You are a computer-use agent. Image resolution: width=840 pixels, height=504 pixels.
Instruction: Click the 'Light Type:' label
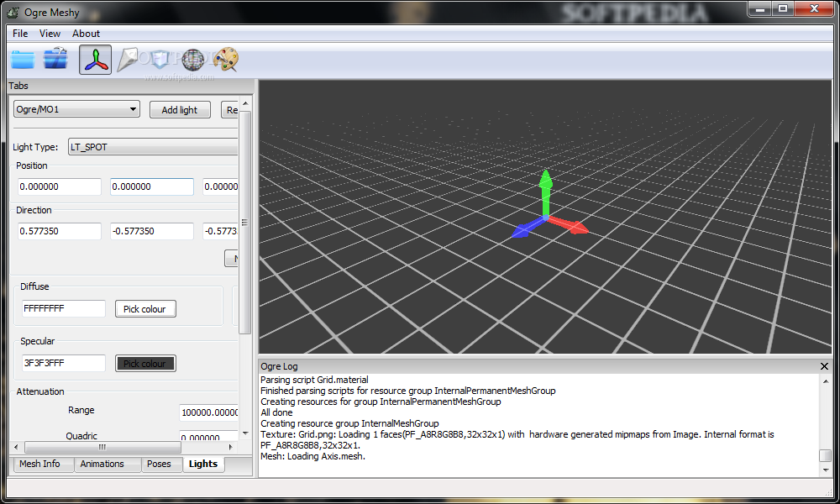(35, 147)
